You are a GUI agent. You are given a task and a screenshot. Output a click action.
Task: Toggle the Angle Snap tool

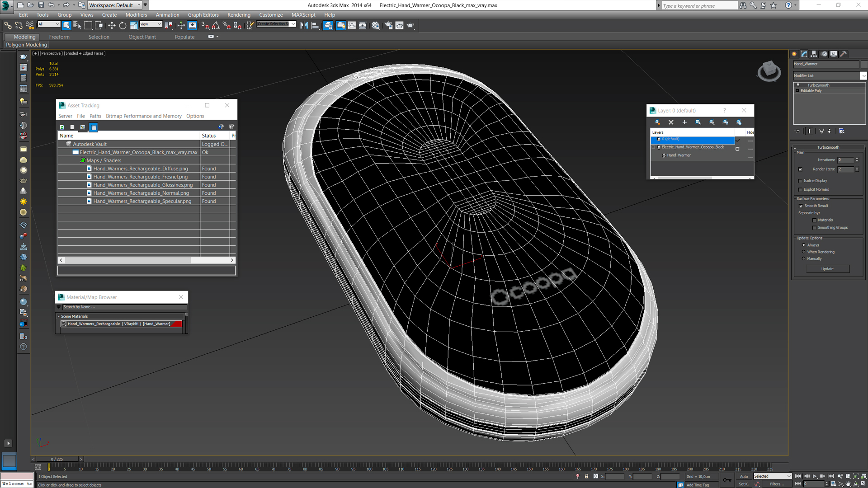[216, 25]
